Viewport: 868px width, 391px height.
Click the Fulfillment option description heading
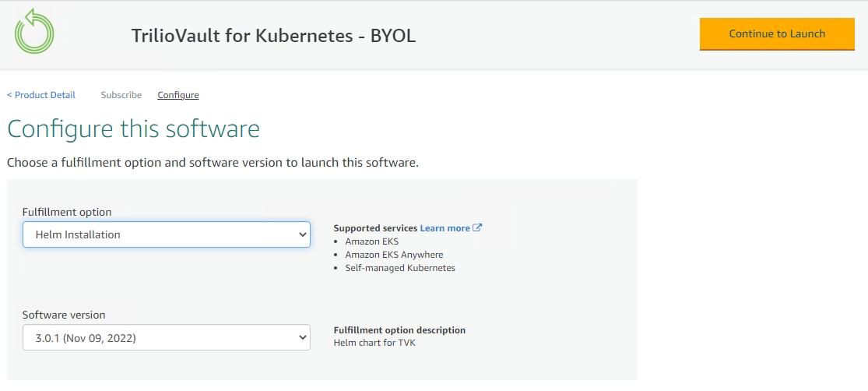pyautogui.click(x=399, y=330)
